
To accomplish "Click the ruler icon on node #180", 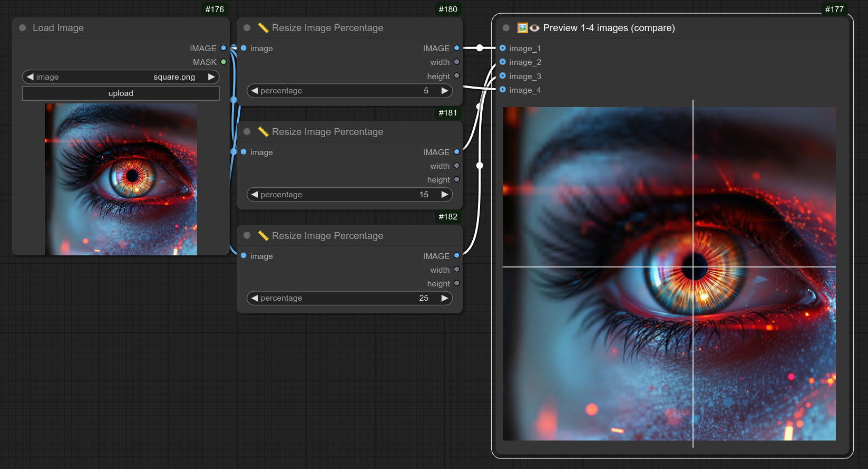I will (263, 28).
